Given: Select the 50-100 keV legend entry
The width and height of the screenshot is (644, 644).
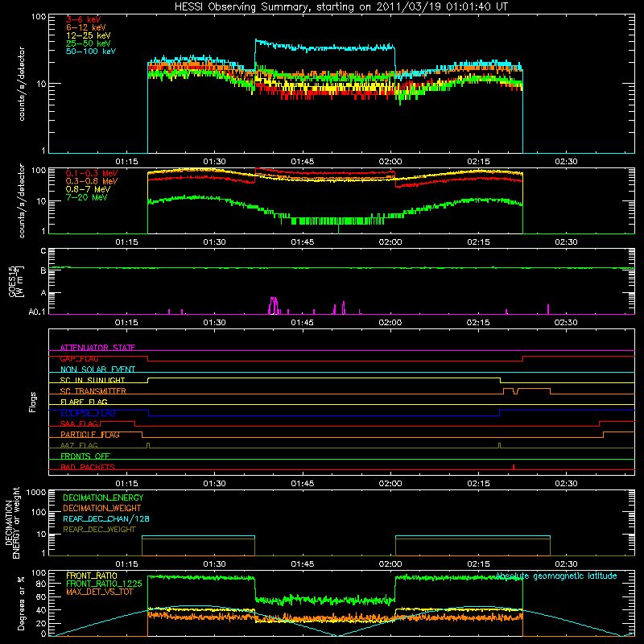Looking at the screenshot, I should point(91,52).
